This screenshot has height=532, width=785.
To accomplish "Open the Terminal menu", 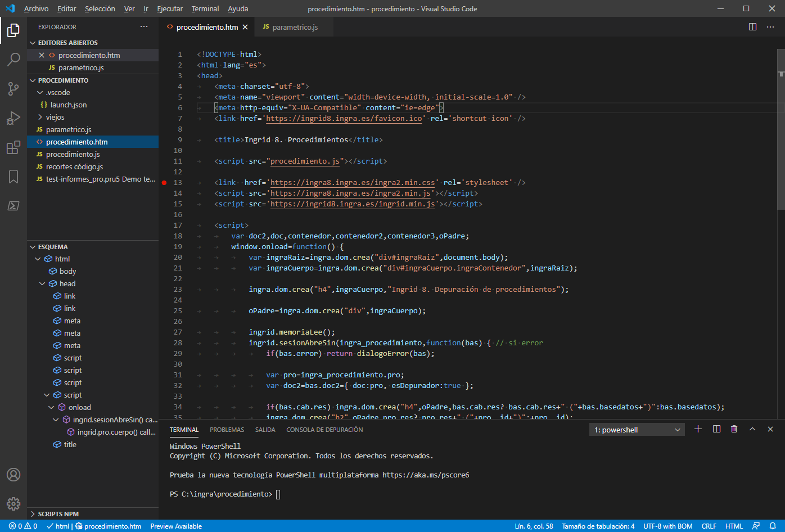I will (205, 8).
